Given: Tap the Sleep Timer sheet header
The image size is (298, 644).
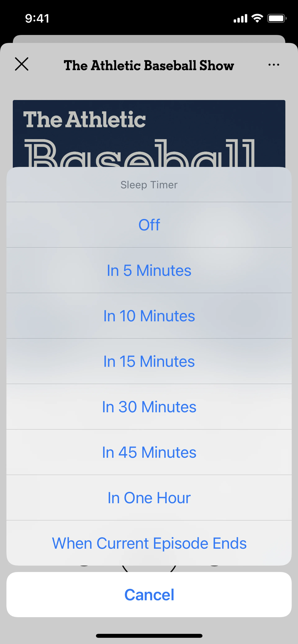Looking at the screenshot, I should (149, 185).
